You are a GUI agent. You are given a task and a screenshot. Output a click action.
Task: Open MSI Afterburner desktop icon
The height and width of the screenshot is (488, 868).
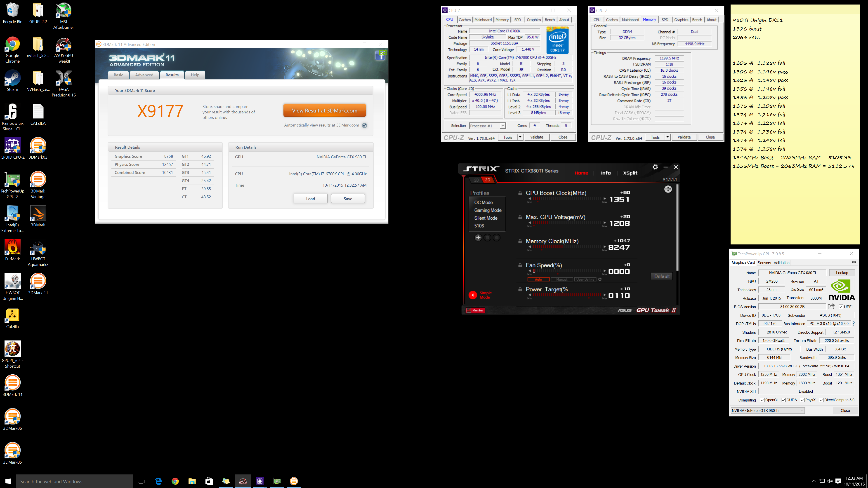[x=63, y=16]
